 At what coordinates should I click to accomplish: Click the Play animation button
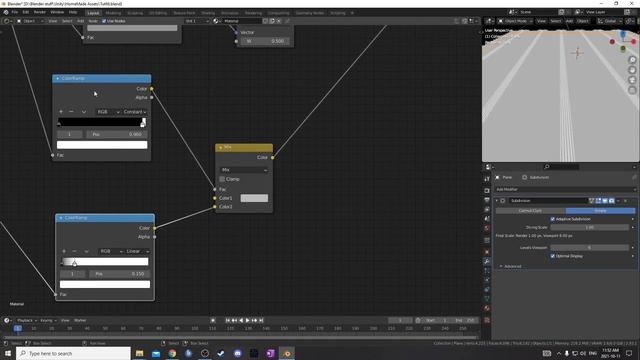(x=247, y=320)
